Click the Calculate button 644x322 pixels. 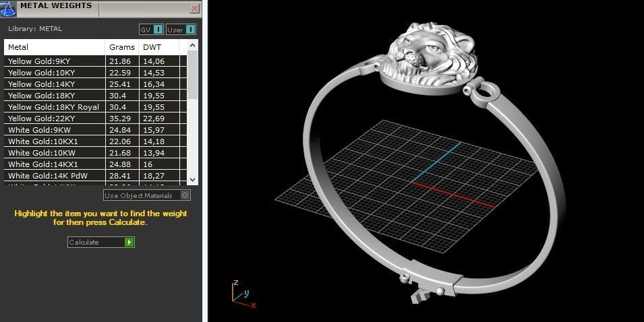point(101,242)
